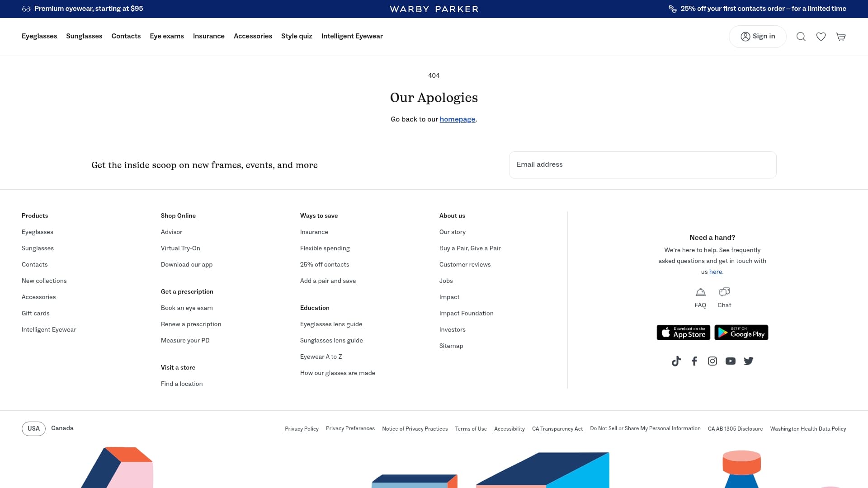The width and height of the screenshot is (868, 488).
Task: Open CA AB 1305 Disclosure link
Action: [x=736, y=429]
